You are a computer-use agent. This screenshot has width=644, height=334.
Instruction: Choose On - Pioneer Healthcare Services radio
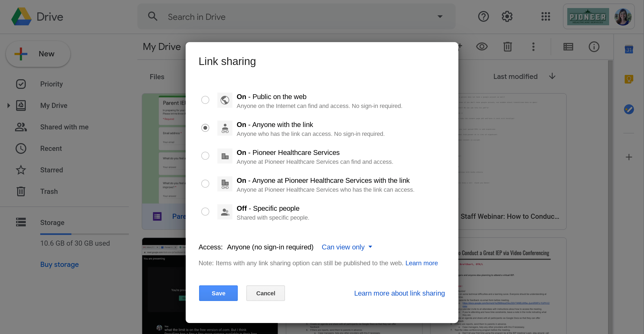(x=205, y=156)
